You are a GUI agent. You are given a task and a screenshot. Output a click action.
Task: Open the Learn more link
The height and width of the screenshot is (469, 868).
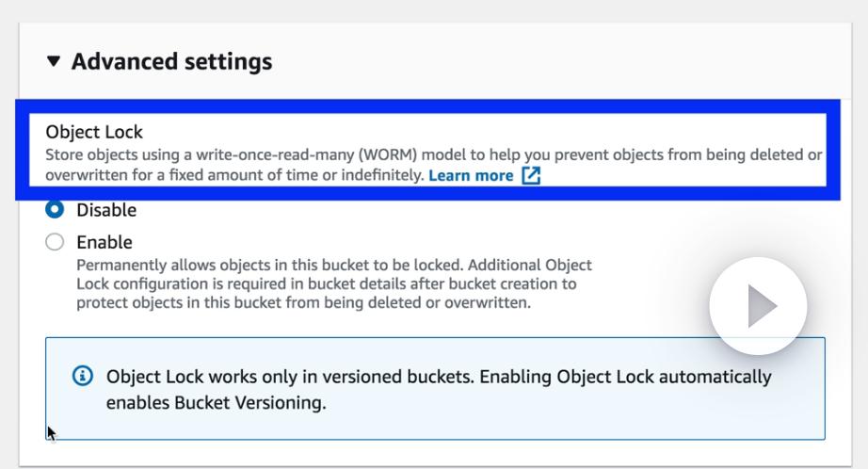click(471, 175)
